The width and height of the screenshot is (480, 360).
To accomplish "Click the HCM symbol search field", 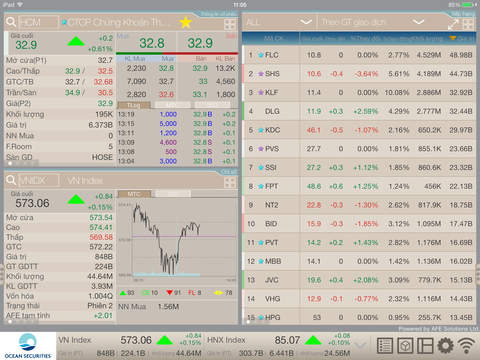I will [38, 22].
